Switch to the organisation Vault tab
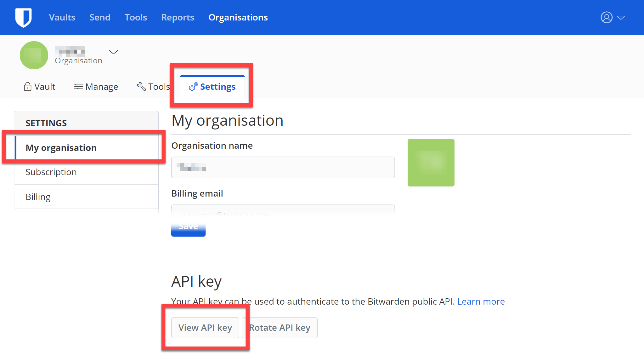The height and width of the screenshot is (361, 644). point(40,87)
